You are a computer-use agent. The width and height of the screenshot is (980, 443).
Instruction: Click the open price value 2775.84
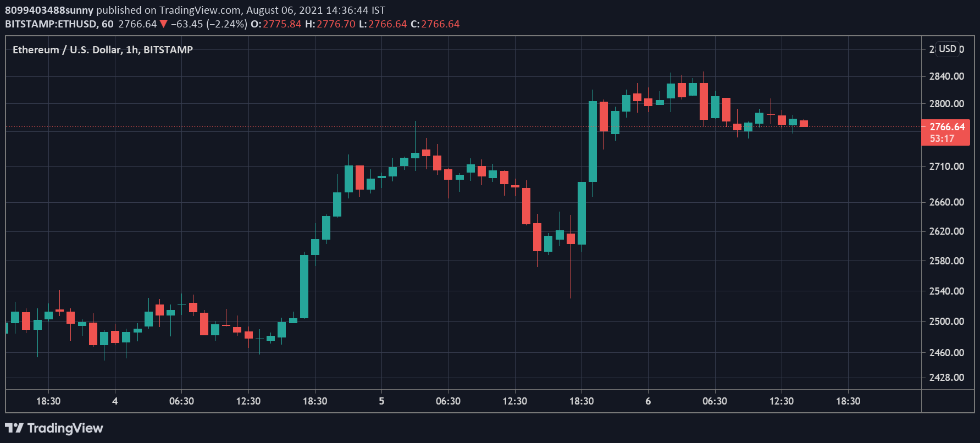(282, 24)
